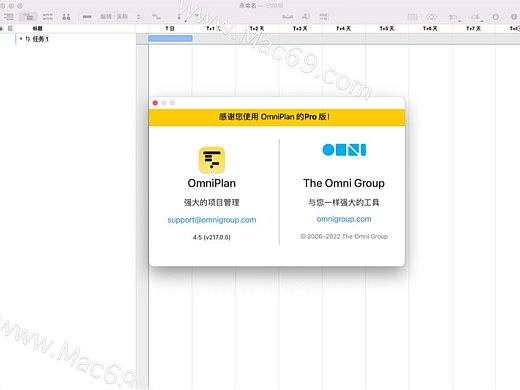Image resolution: width=520 pixels, height=390 pixels.
Task: Click the round shield icon left of info
Action: coord(496,17)
